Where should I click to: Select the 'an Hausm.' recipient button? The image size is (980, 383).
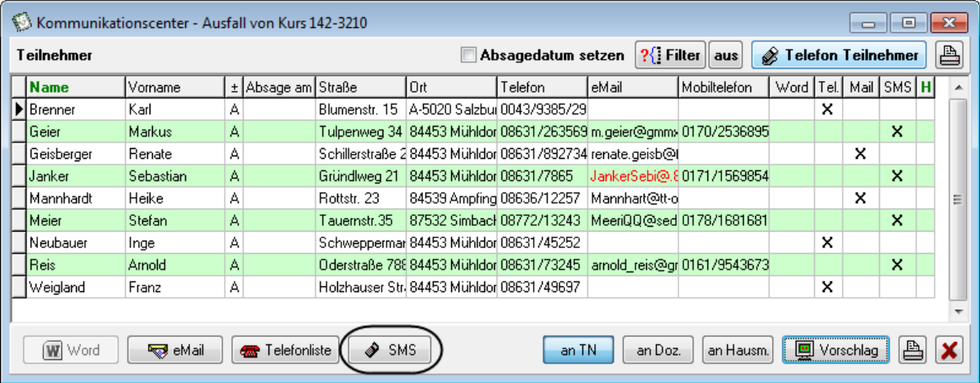tap(738, 350)
